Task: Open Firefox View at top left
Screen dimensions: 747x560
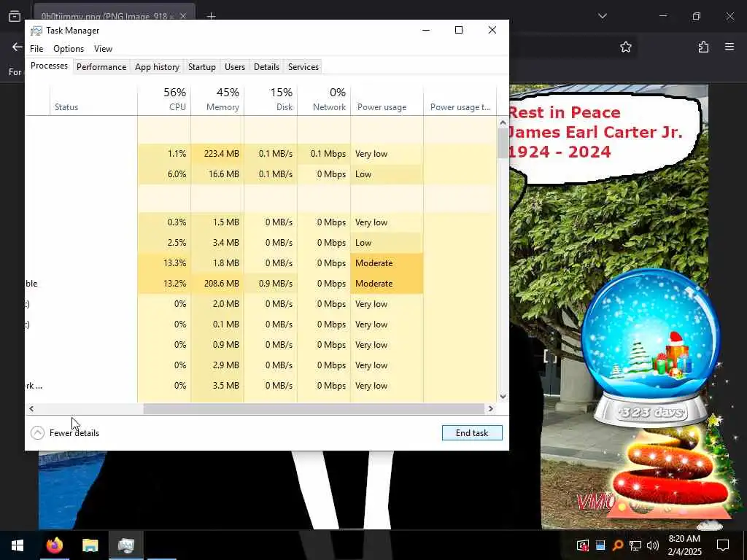Action: pyautogui.click(x=15, y=16)
